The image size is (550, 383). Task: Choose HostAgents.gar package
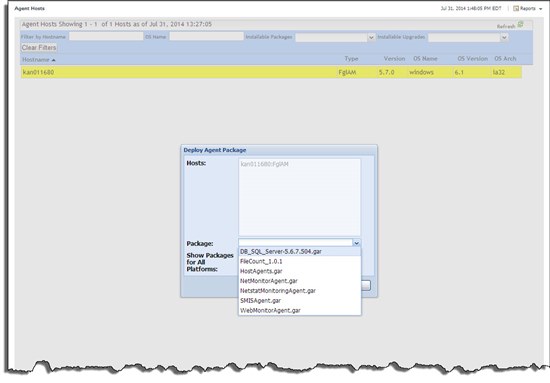300,271
